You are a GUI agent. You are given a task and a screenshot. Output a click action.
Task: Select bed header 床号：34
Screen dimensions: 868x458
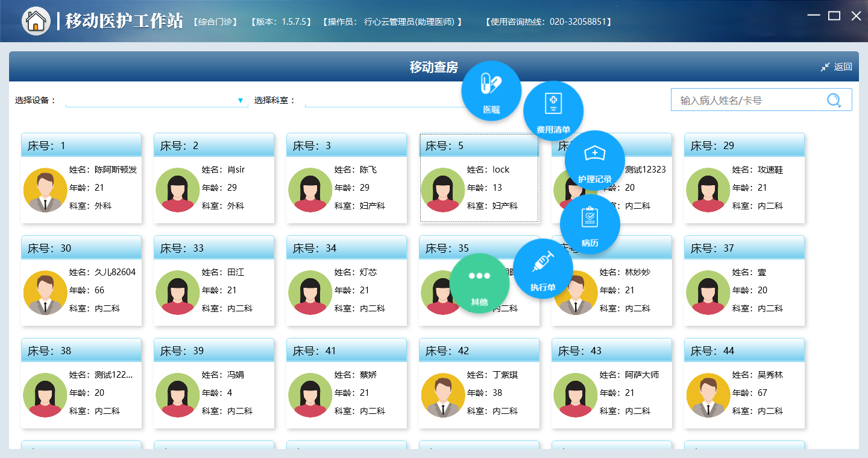click(x=347, y=247)
